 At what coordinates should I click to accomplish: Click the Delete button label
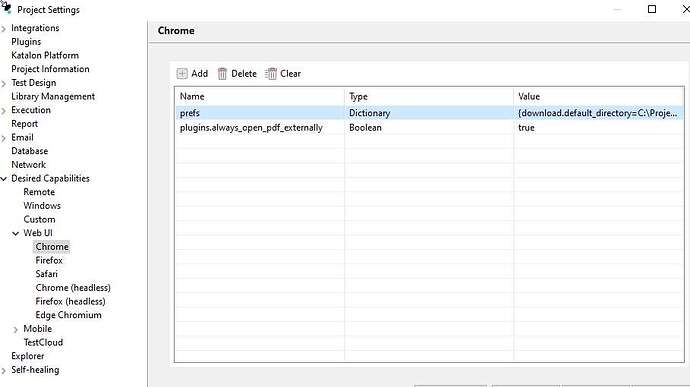click(x=244, y=74)
